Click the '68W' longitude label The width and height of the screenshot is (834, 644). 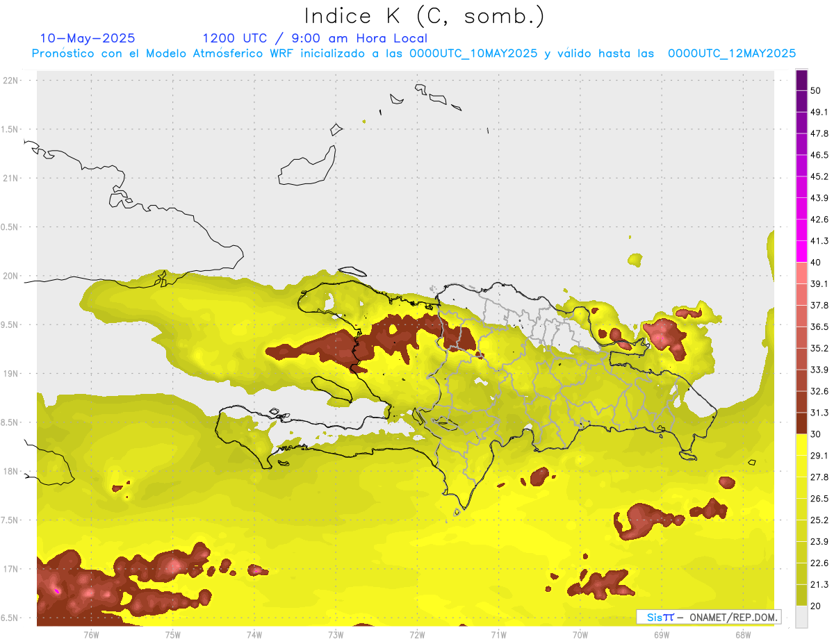(x=742, y=635)
